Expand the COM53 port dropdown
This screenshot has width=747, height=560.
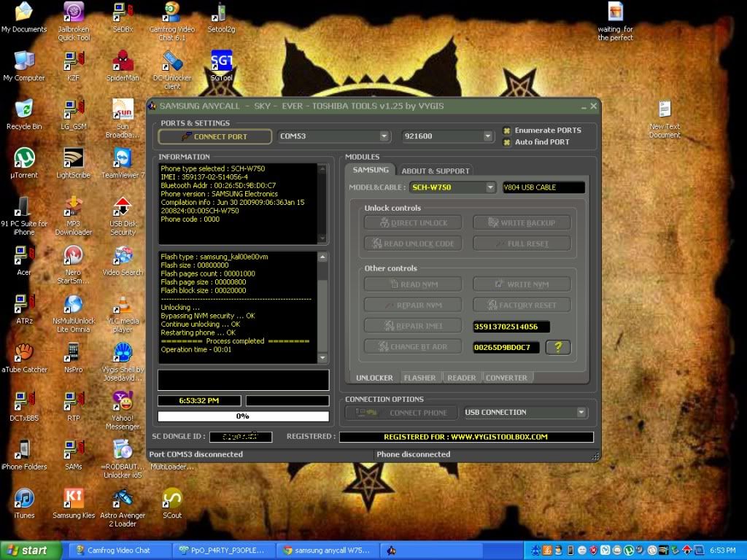pyautogui.click(x=384, y=136)
